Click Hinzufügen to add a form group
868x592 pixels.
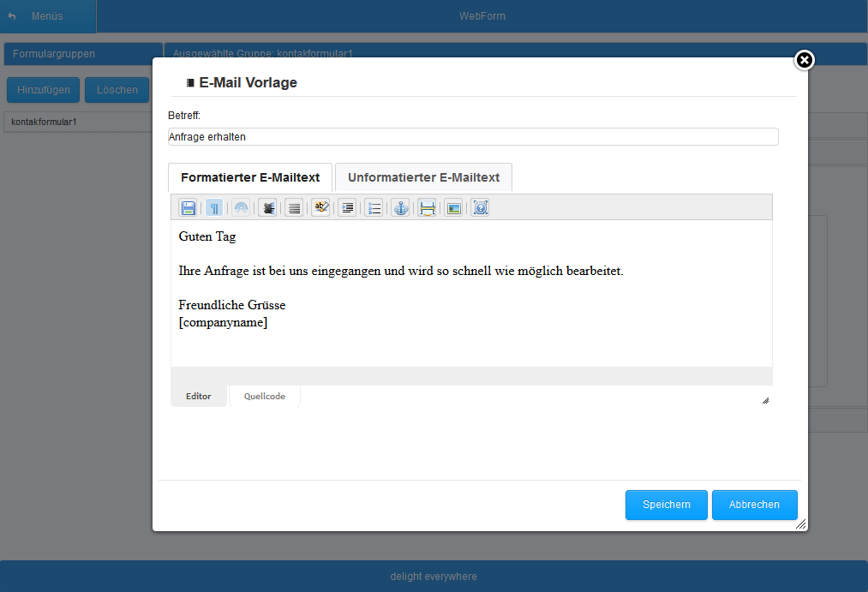pyautogui.click(x=43, y=89)
